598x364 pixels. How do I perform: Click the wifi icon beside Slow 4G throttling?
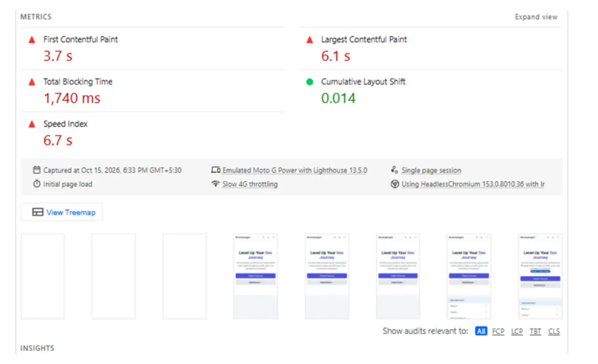pos(215,184)
